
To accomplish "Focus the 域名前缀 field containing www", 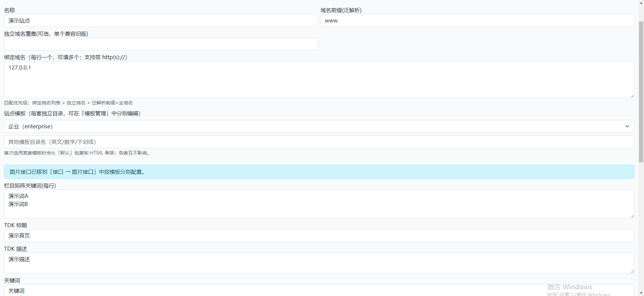I will pos(477,20).
